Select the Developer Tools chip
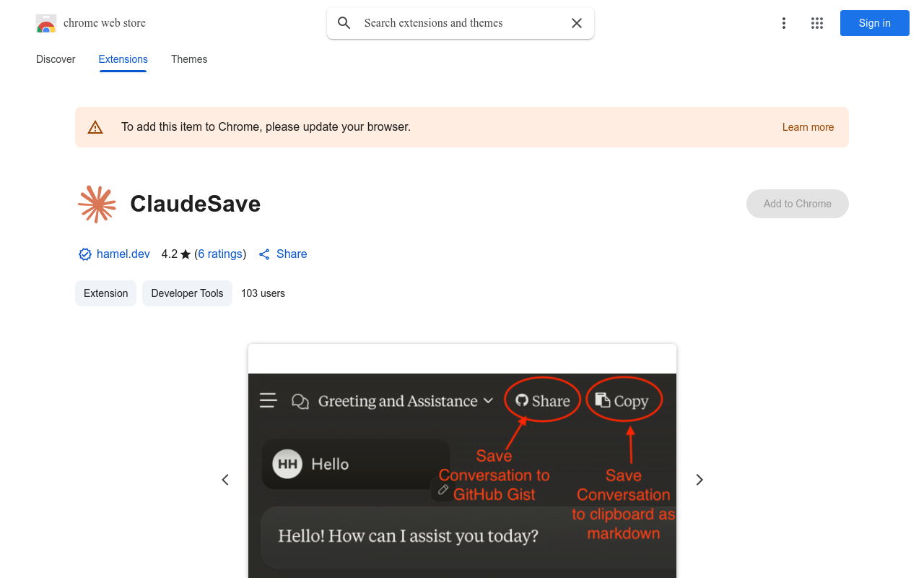 [187, 293]
